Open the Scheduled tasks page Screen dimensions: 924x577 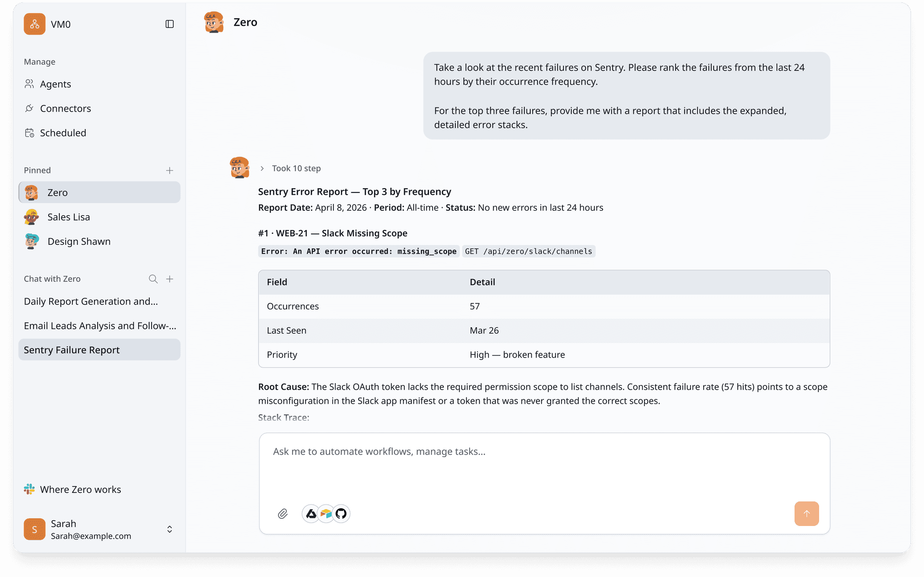63,133
